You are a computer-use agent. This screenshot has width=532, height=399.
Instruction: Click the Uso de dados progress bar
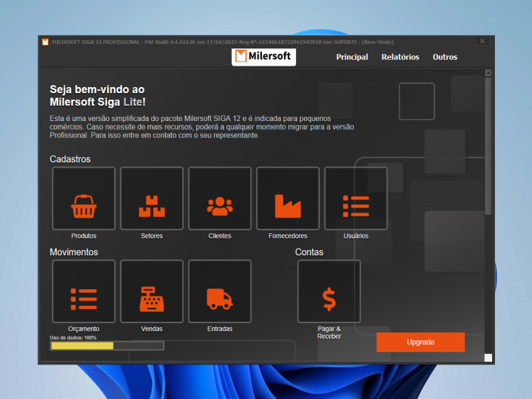tap(107, 346)
